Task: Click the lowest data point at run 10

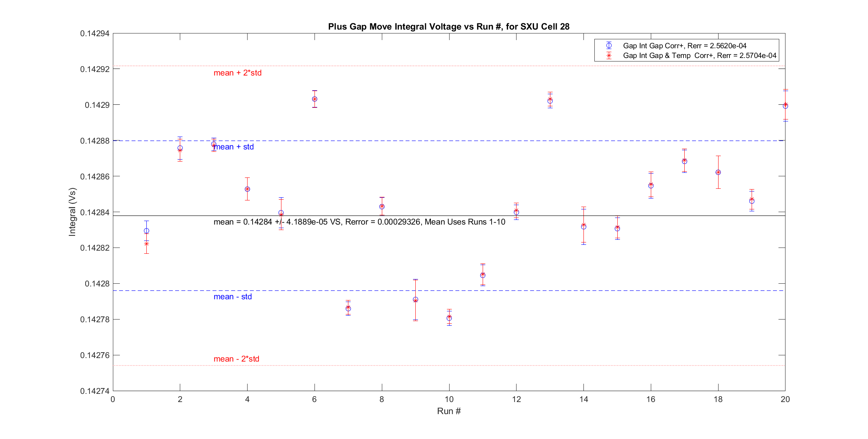Action: (x=449, y=318)
